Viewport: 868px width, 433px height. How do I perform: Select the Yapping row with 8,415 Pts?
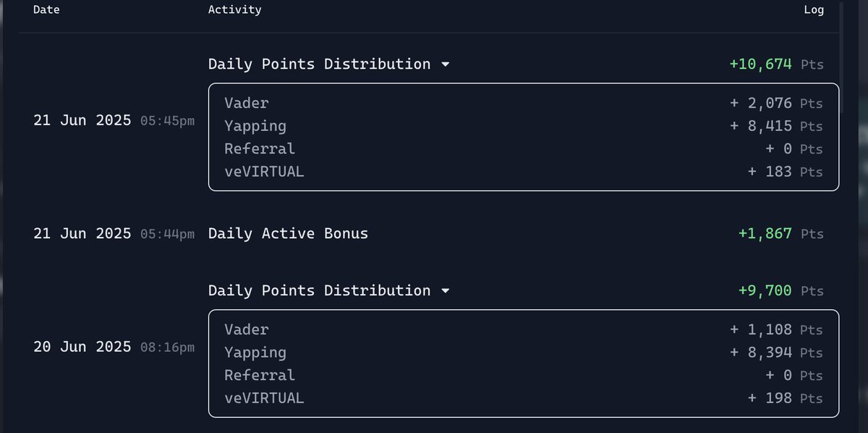[x=524, y=126]
